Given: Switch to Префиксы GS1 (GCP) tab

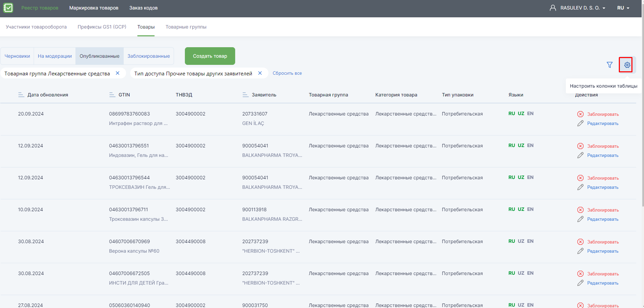Looking at the screenshot, I should tap(102, 27).
